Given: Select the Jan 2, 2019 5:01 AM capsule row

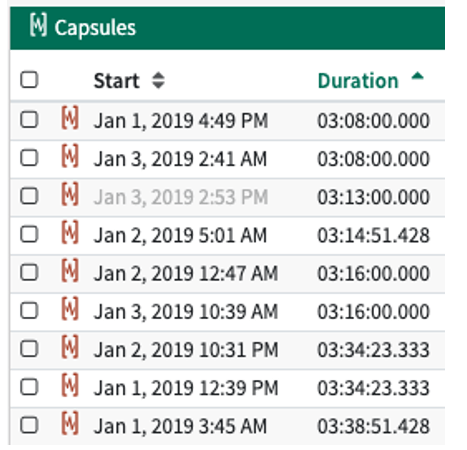Looking at the screenshot, I should click(x=227, y=235).
